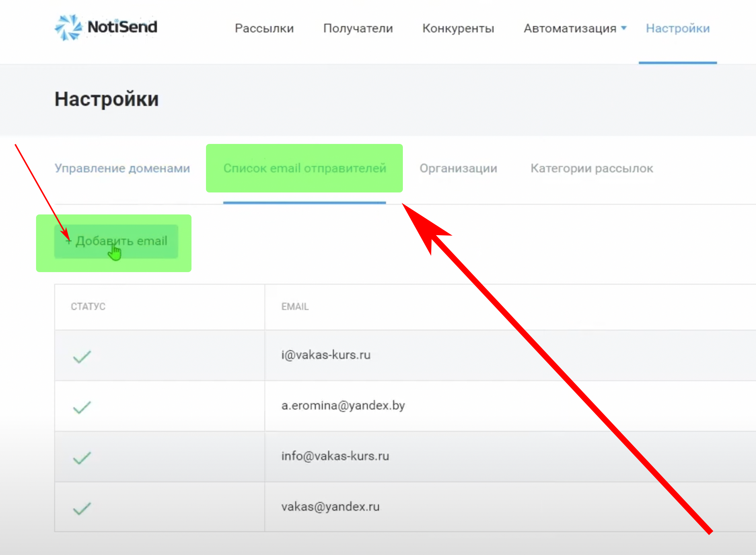Click the status checkmark for info@vakas-kurs.ru
The width and height of the screenshot is (756, 555).
pos(82,458)
